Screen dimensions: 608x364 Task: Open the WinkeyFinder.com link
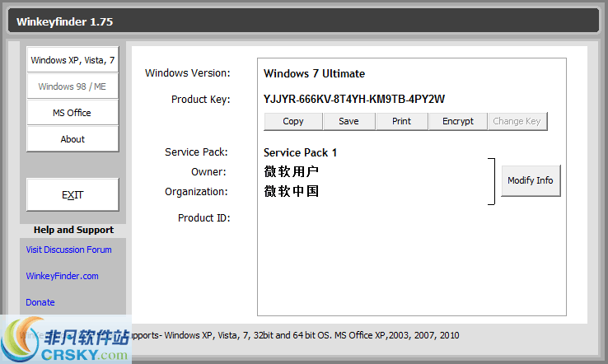[x=62, y=276]
